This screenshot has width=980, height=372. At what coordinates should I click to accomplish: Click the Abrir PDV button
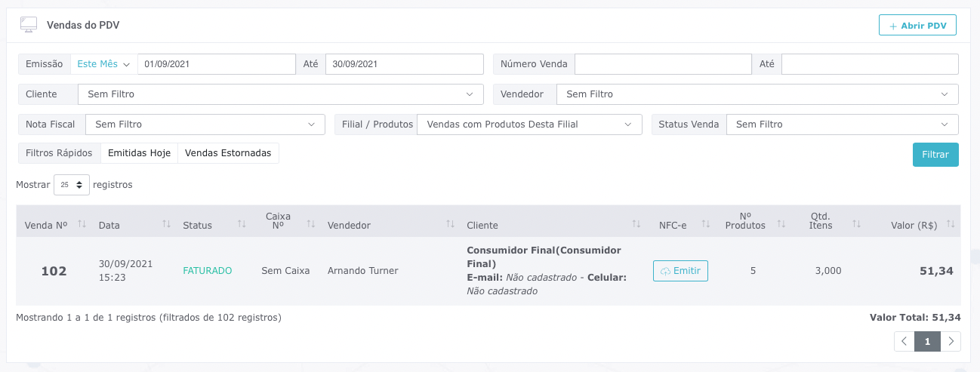(x=917, y=25)
